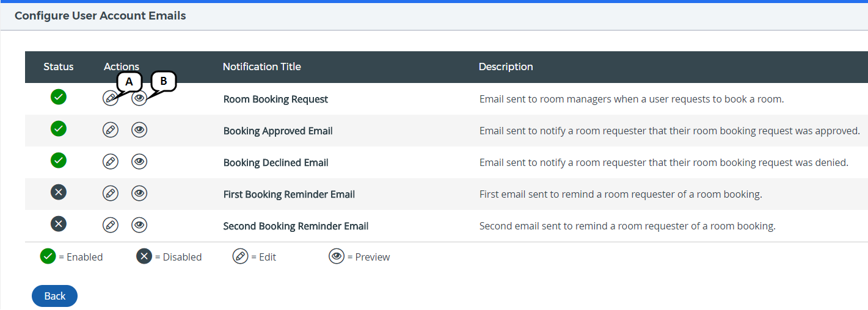868x310 pixels.
Task: Preview the First Booking Reminder Email
Action: point(139,193)
